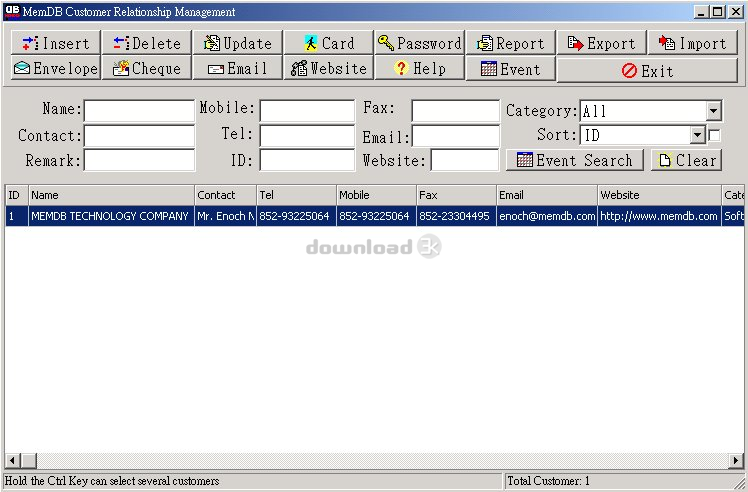748x492 pixels.
Task: Click the Contact column header
Action: [x=225, y=195]
